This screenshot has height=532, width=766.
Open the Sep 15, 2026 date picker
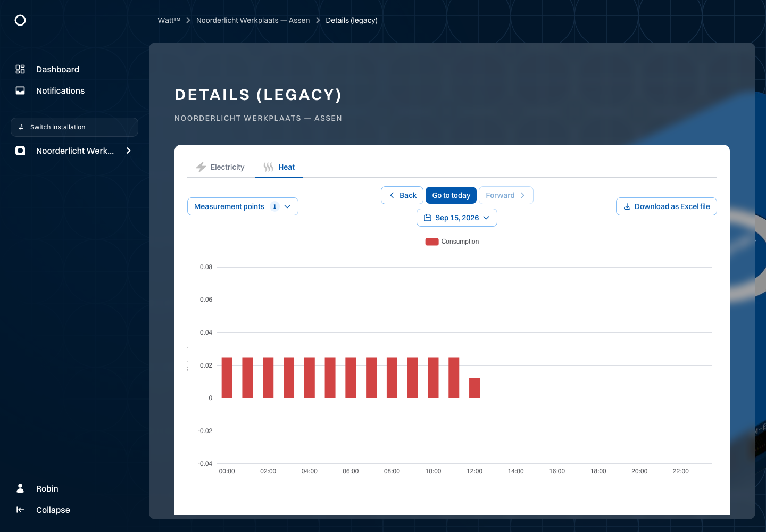coord(457,218)
